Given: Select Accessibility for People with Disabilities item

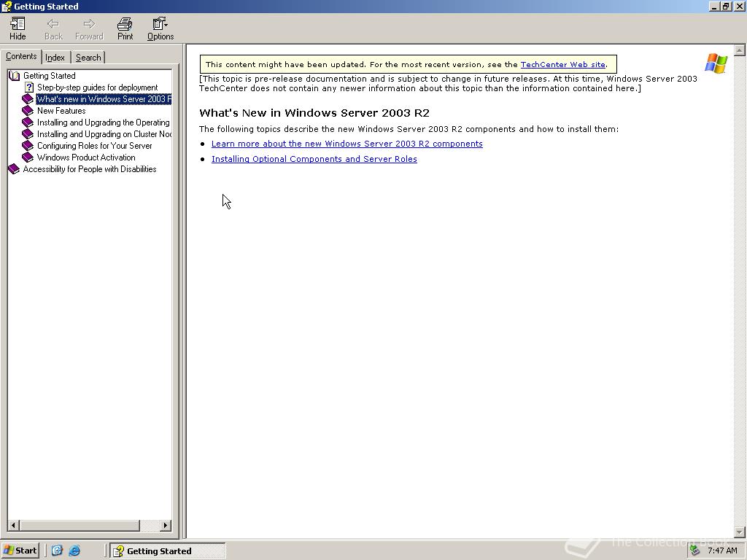Looking at the screenshot, I should [x=90, y=169].
